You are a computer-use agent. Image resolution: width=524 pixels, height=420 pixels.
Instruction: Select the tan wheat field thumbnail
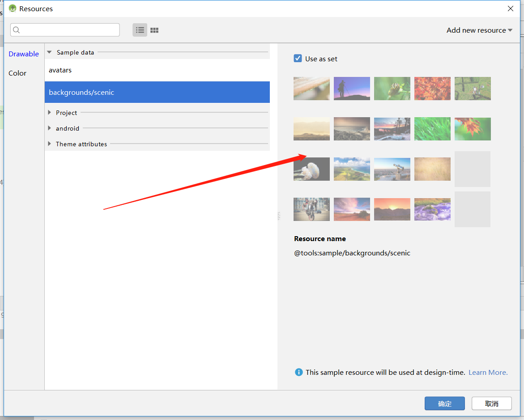point(432,169)
